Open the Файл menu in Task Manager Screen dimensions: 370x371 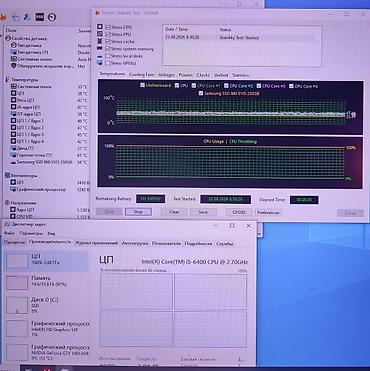coord(9,233)
